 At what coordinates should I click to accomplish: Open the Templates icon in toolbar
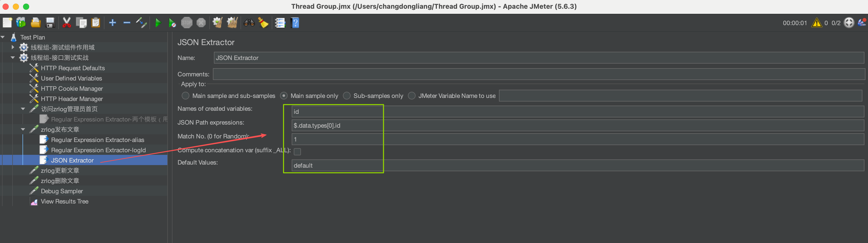click(x=21, y=23)
